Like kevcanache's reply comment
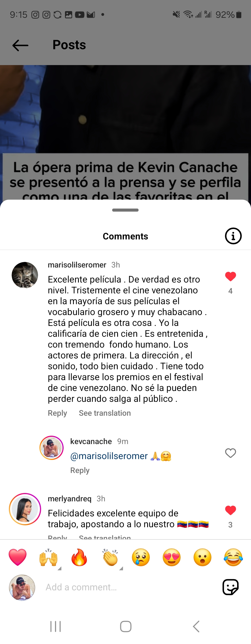251x644 pixels. (230, 453)
